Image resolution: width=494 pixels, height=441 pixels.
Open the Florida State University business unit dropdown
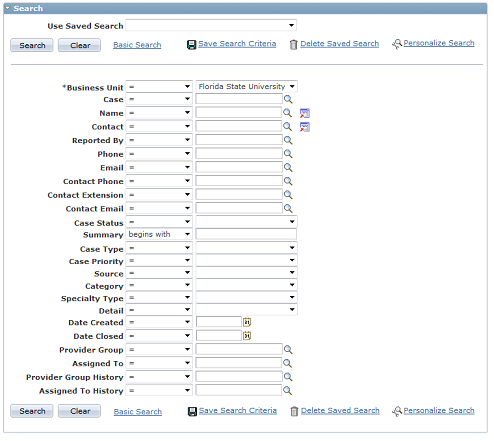tap(246, 87)
